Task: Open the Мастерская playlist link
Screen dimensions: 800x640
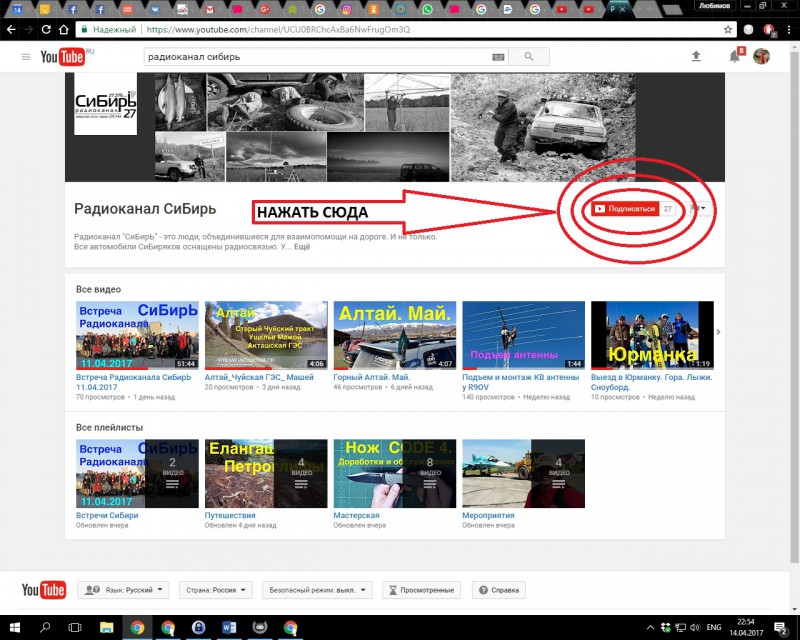Action: coord(356,515)
